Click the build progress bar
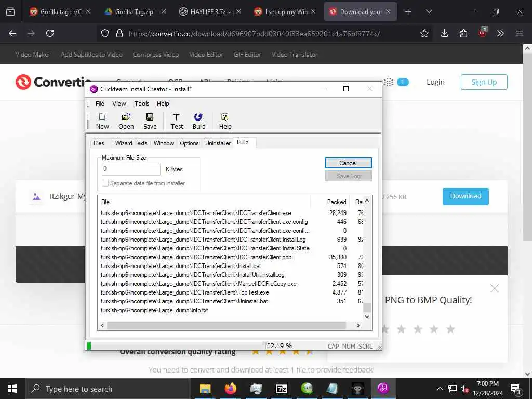532x399 pixels. pos(176,345)
